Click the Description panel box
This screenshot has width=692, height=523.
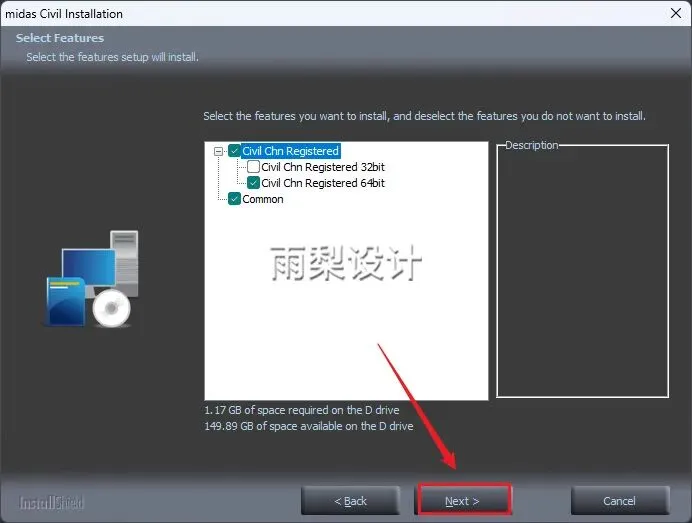pyautogui.click(x=583, y=271)
